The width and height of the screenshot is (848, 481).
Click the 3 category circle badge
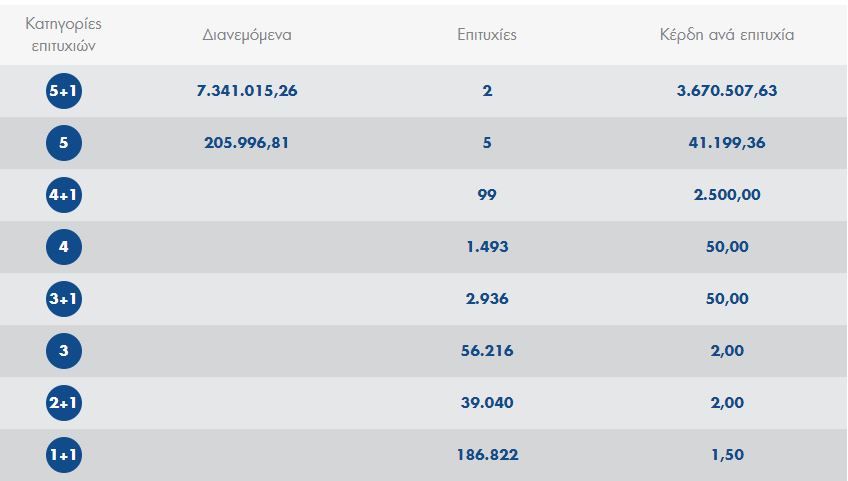(64, 351)
